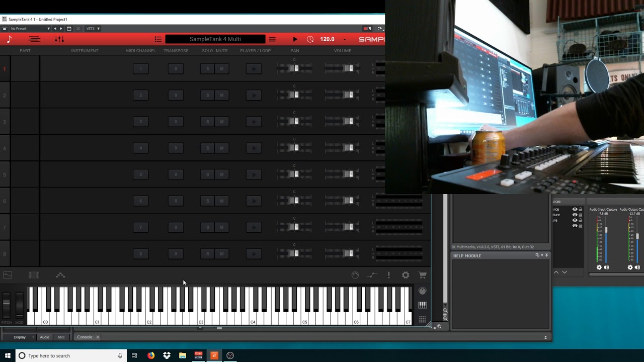
Task: Show the keyboard view icon
Action: tap(422, 305)
